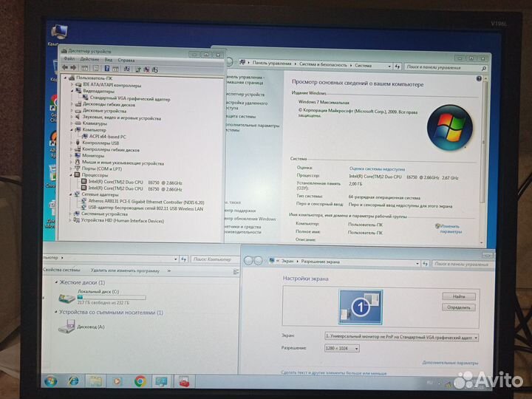Open Windows Media Player taskbar icon
Viewport: 532px width, 399px height.
[117, 381]
